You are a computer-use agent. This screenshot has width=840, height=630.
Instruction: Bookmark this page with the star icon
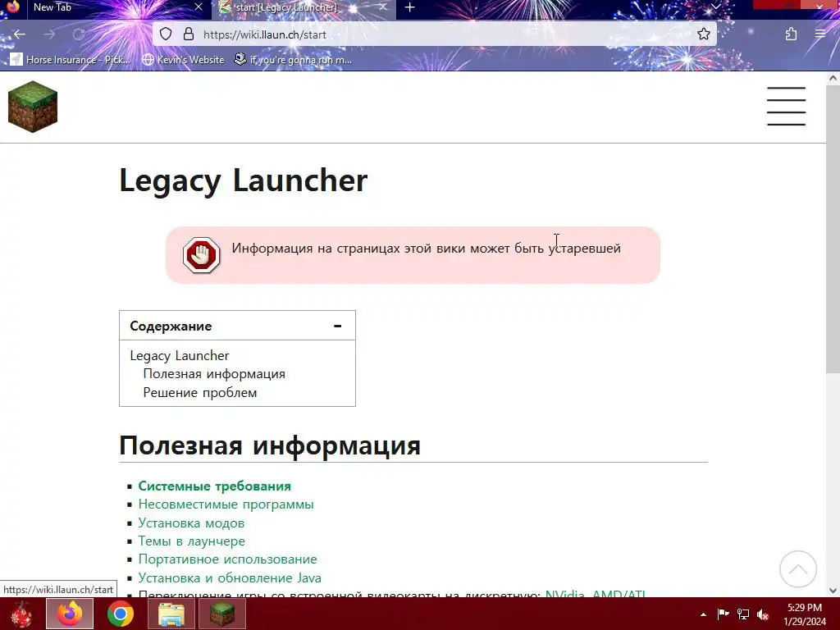coord(703,34)
